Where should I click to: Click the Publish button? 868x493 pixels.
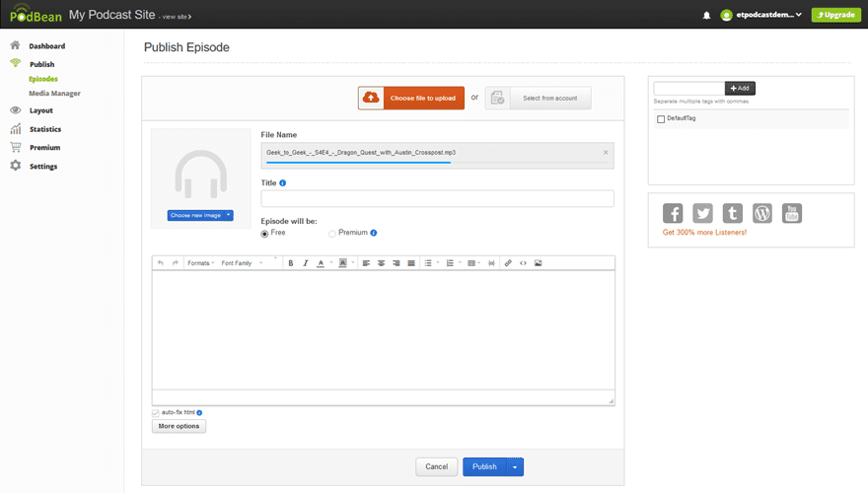coord(484,467)
